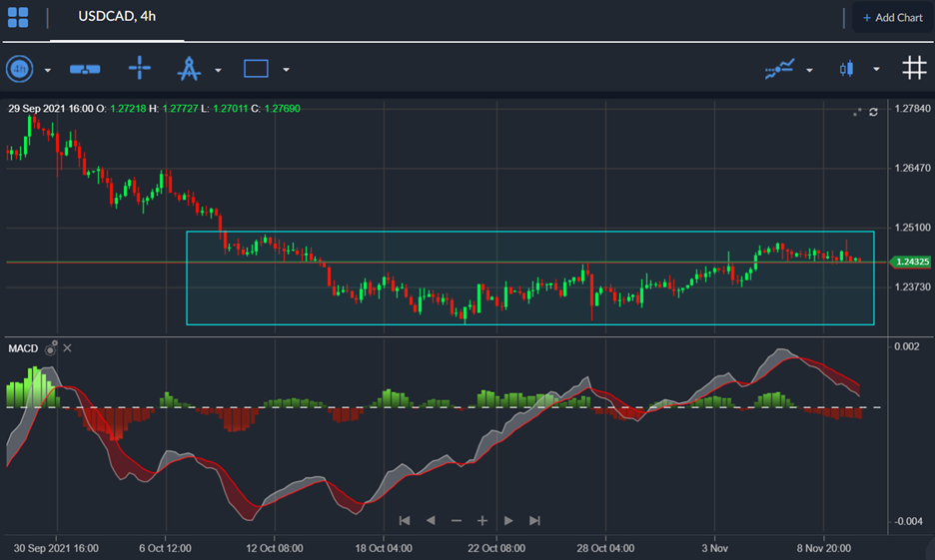Expand the drawing tools dropdown arrow
The width and height of the screenshot is (935, 560).
pyautogui.click(x=218, y=70)
